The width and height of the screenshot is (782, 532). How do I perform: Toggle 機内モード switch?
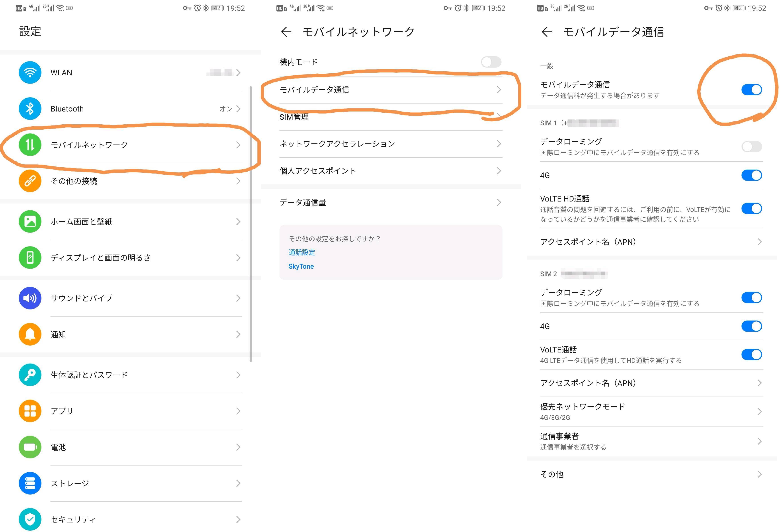click(491, 62)
